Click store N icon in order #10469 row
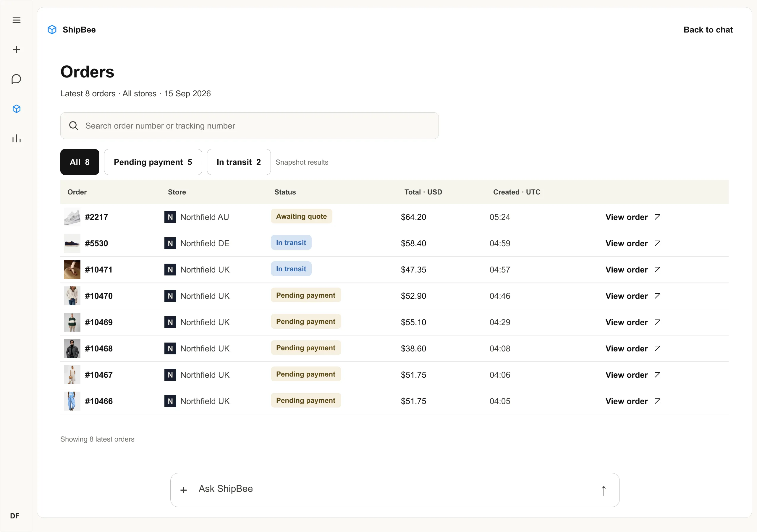The height and width of the screenshot is (532, 757). click(x=170, y=322)
